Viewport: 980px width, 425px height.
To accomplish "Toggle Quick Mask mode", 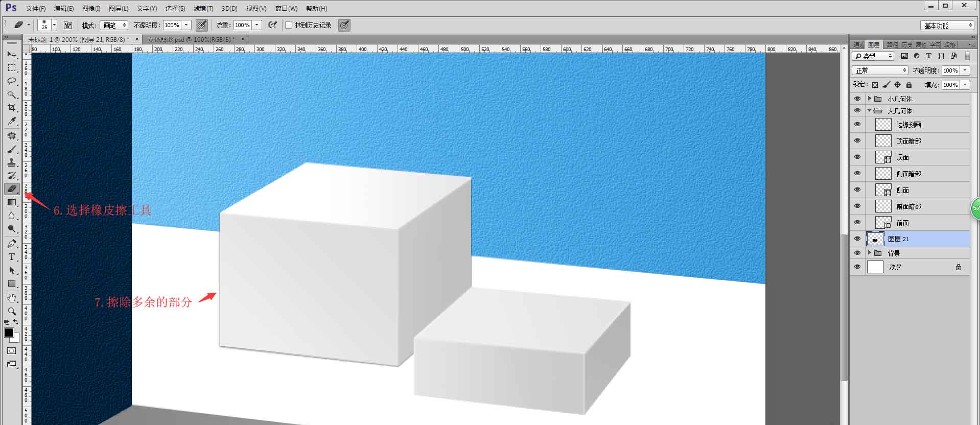I will pos(12,351).
